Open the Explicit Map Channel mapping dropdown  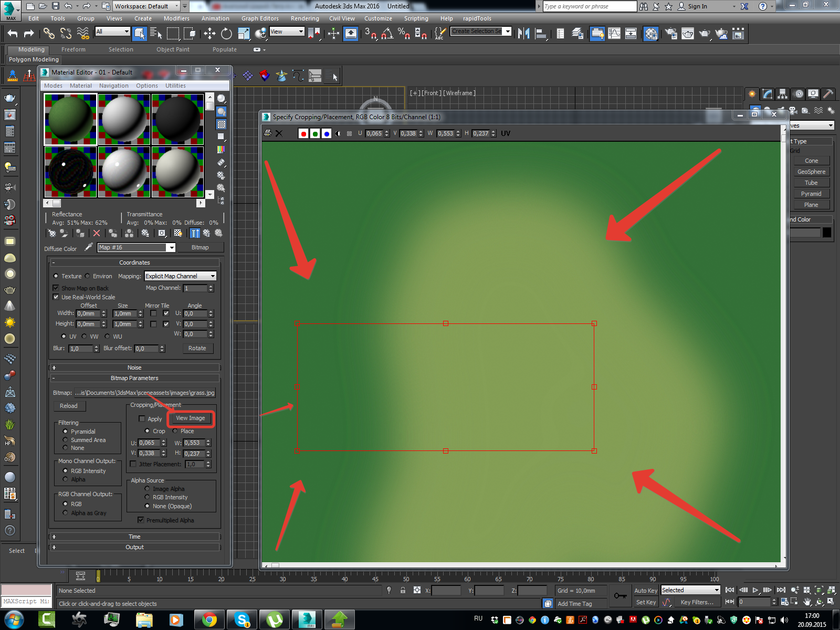pos(180,276)
